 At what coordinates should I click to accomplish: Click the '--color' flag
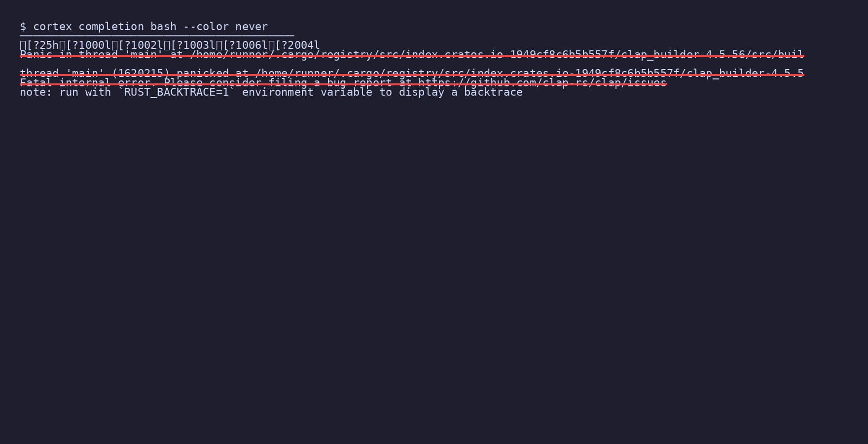pyautogui.click(x=206, y=27)
